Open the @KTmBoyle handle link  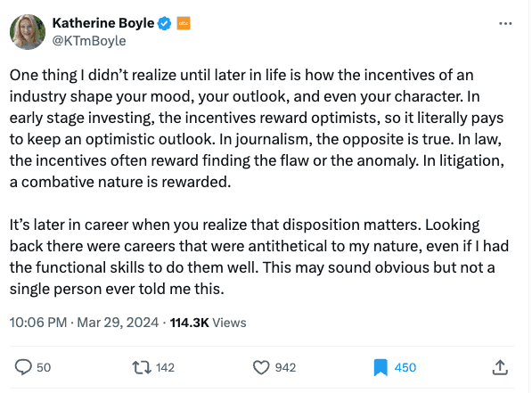point(89,41)
